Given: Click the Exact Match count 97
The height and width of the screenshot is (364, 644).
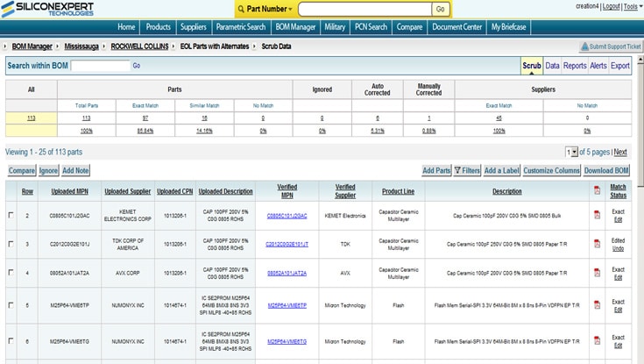Looking at the screenshot, I should 145,118.
